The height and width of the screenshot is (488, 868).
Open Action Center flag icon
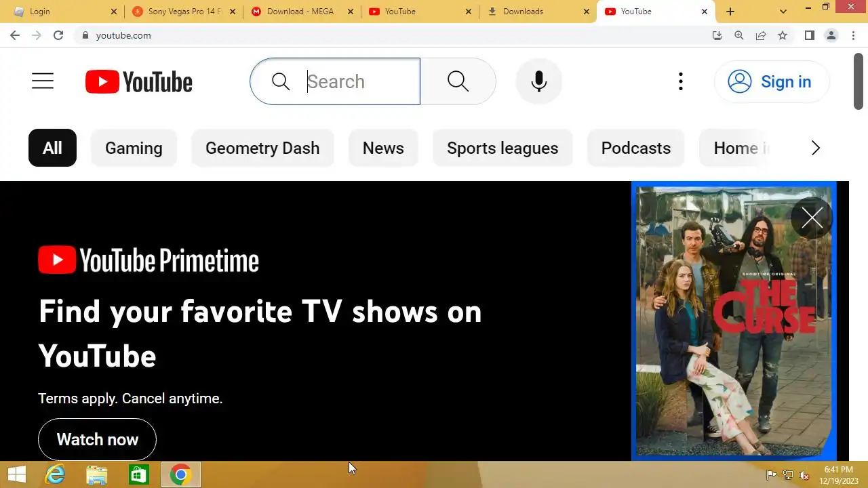click(771, 475)
